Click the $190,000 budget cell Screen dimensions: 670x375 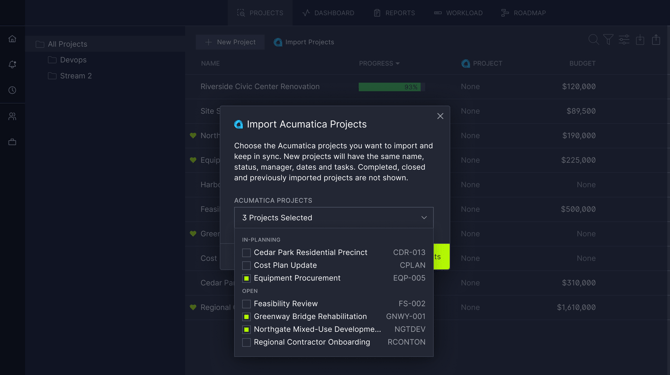pos(579,135)
